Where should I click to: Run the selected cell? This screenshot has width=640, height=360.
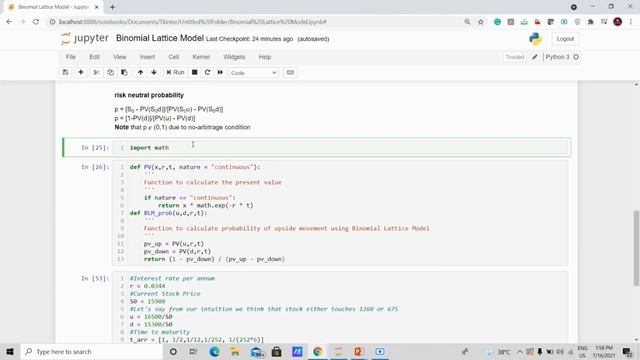(x=175, y=72)
